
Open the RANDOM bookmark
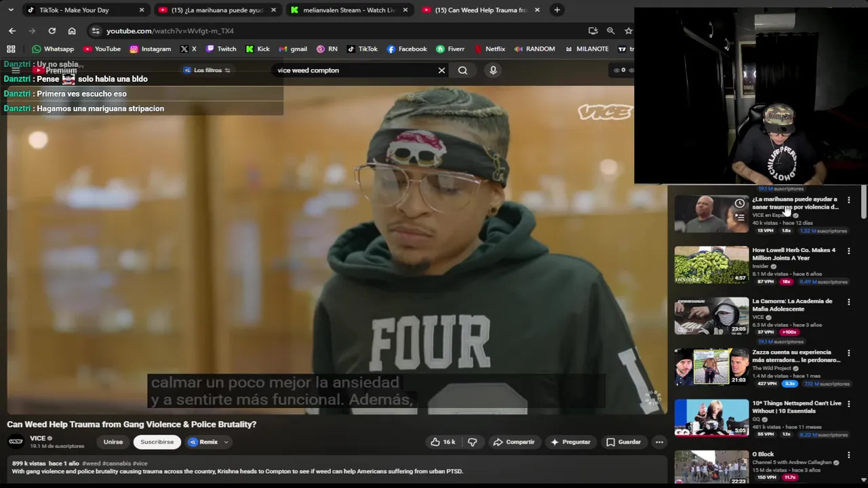[534, 49]
